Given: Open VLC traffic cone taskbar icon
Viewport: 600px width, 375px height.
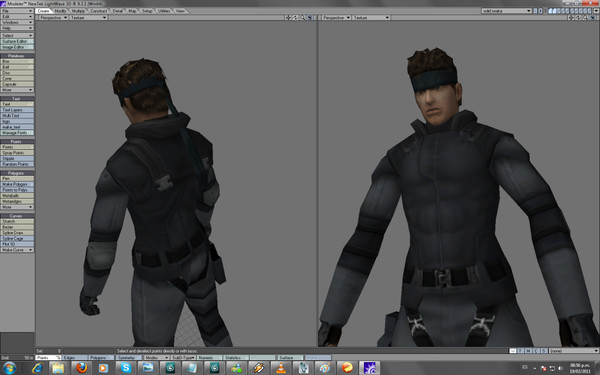Looking at the screenshot, I should click(281, 368).
